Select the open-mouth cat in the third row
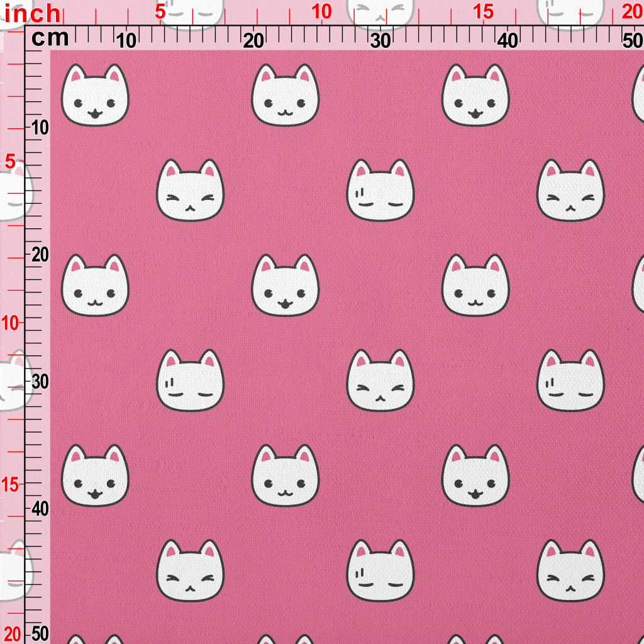This screenshot has height=644, width=644. click(x=285, y=286)
